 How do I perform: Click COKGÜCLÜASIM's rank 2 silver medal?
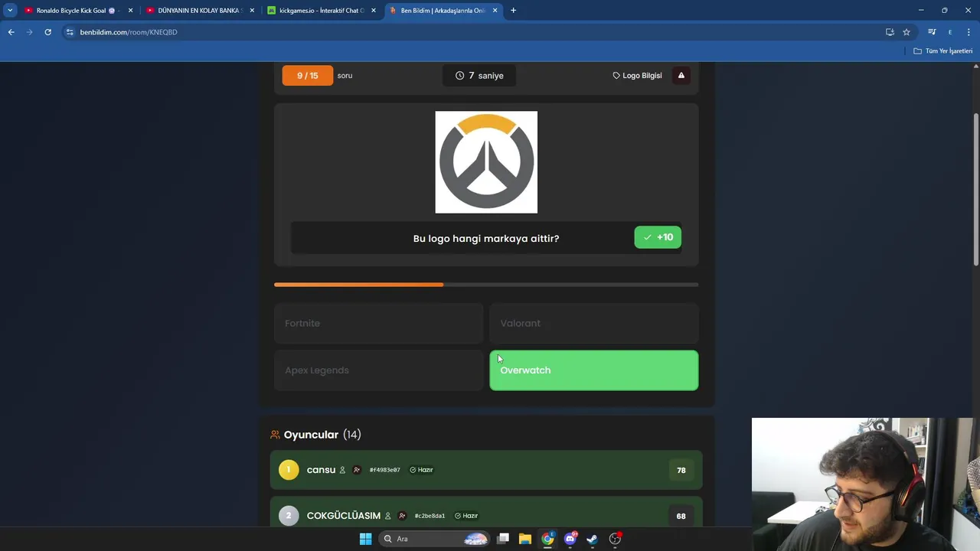(289, 516)
